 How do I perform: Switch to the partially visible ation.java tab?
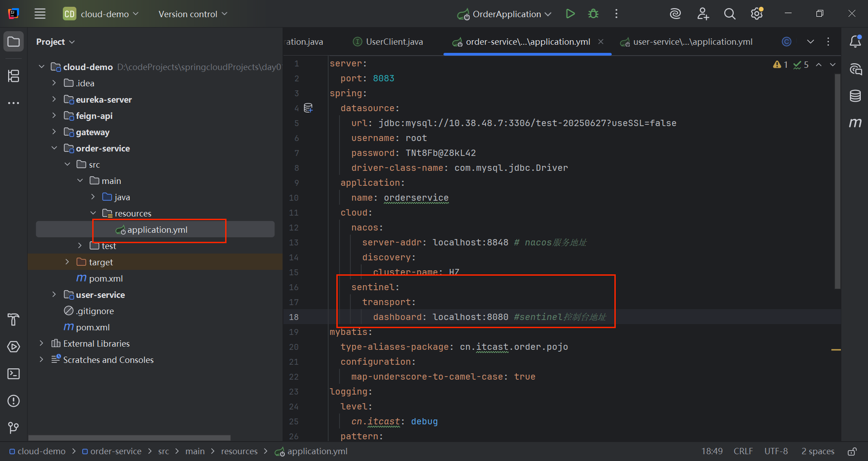(304, 42)
